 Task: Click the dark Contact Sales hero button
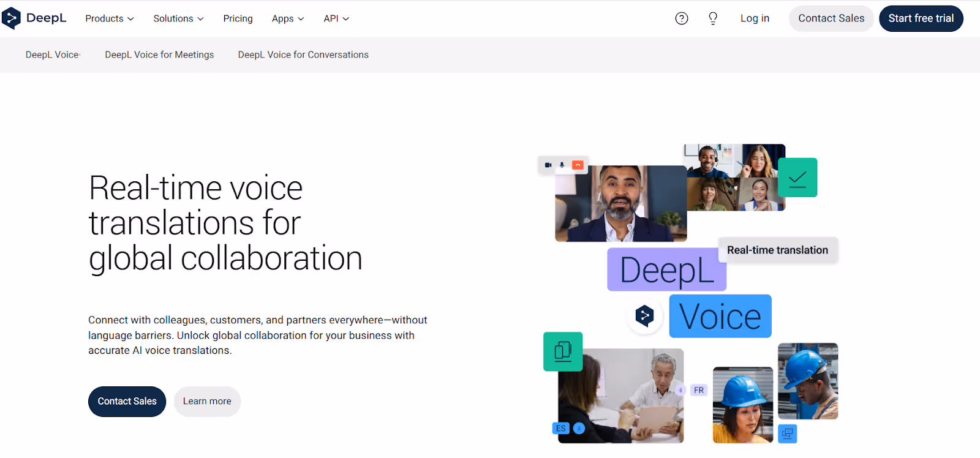(x=127, y=402)
